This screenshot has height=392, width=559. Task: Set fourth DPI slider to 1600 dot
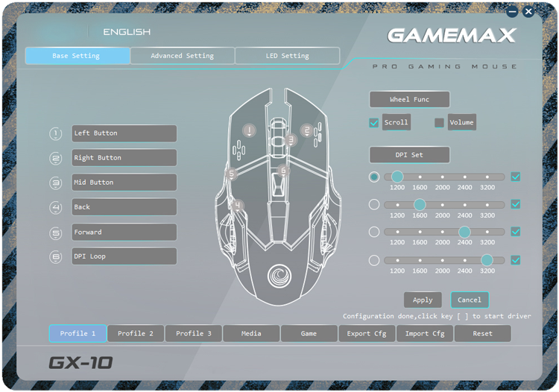pyautogui.click(x=420, y=261)
